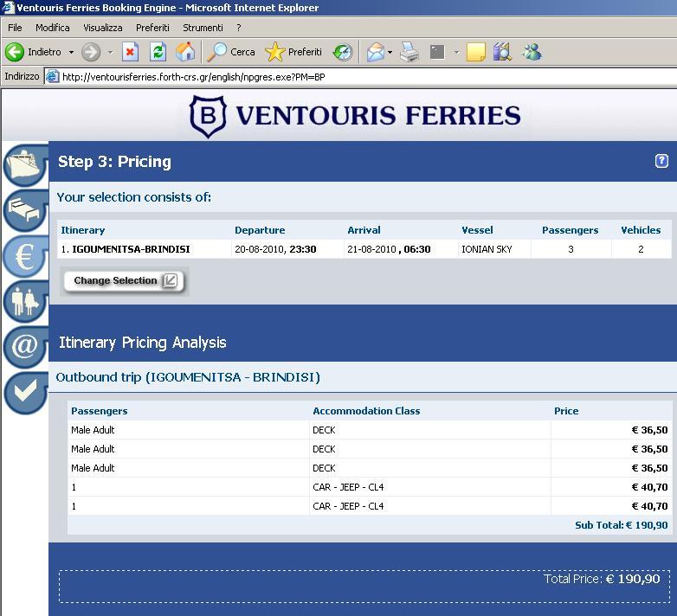This screenshot has width=677, height=616.
Task: Open the forward button history dropdown arrow
Action: pyautogui.click(x=111, y=52)
